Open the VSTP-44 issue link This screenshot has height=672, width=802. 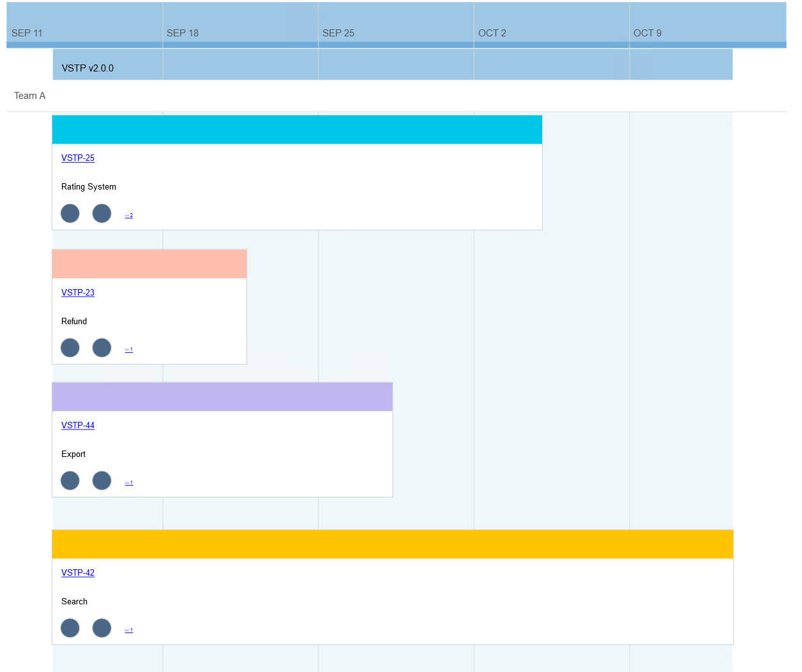[78, 426]
